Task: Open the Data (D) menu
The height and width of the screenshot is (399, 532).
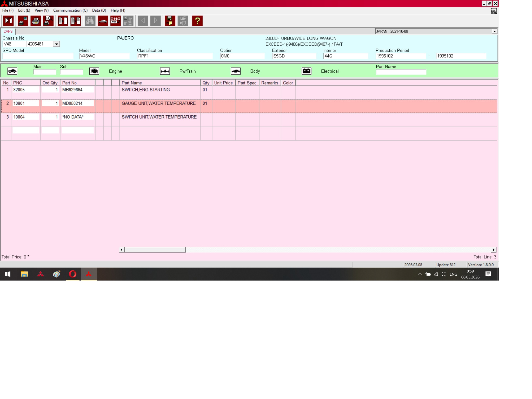Action: [x=99, y=10]
